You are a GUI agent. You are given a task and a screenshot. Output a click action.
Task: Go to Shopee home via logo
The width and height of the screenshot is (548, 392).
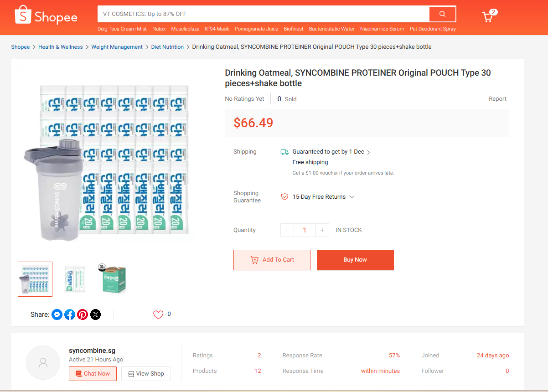point(46,15)
